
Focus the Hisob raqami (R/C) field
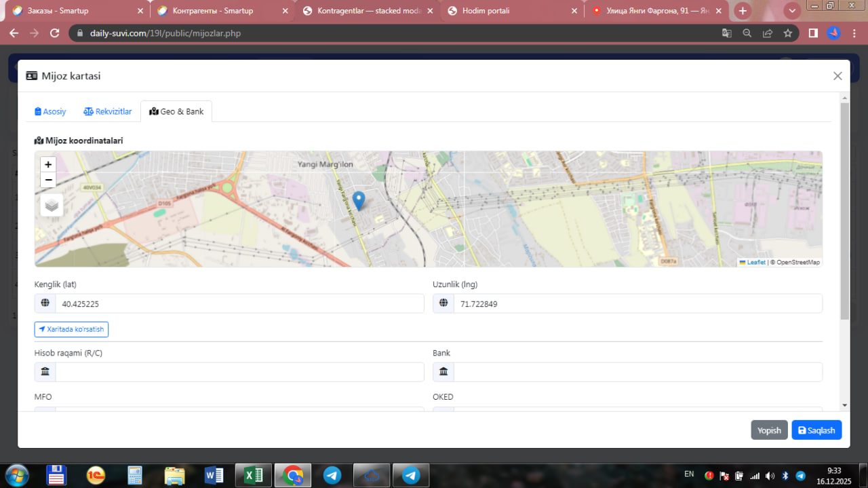(x=239, y=372)
